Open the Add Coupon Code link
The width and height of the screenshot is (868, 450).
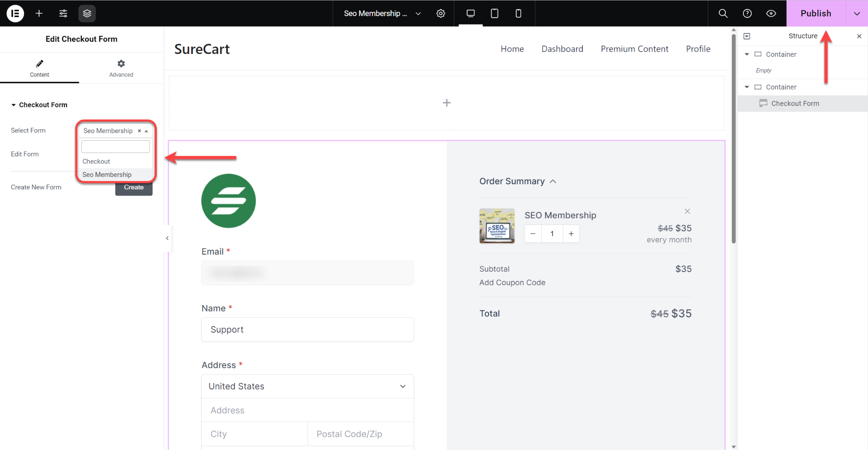pyautogui.click(x=512, y=282)
